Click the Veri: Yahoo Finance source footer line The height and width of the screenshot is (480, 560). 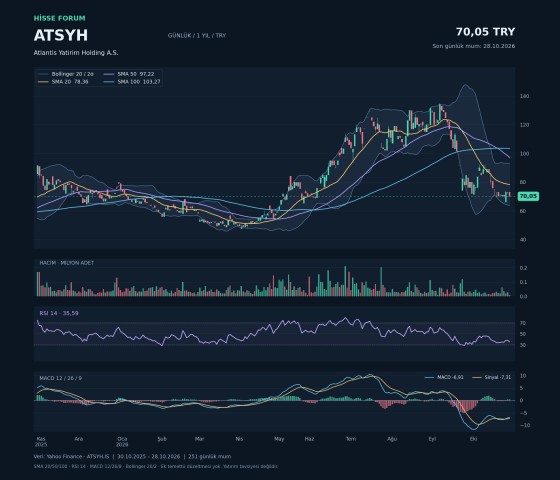[x=132, y=456]
